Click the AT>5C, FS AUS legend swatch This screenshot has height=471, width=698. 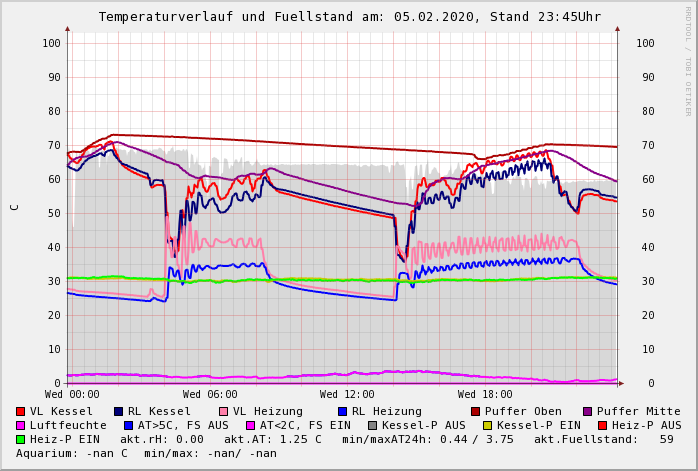[129, 425]
